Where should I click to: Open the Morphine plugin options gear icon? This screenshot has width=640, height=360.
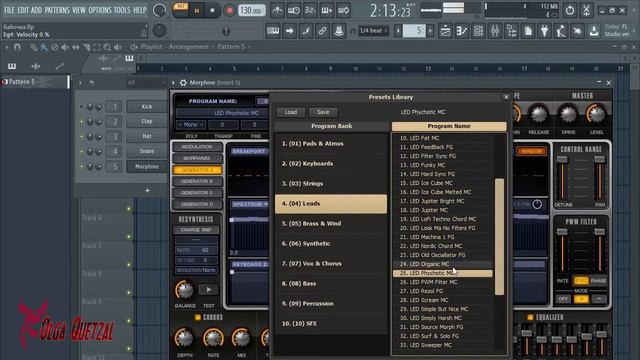tap(183, 83)
